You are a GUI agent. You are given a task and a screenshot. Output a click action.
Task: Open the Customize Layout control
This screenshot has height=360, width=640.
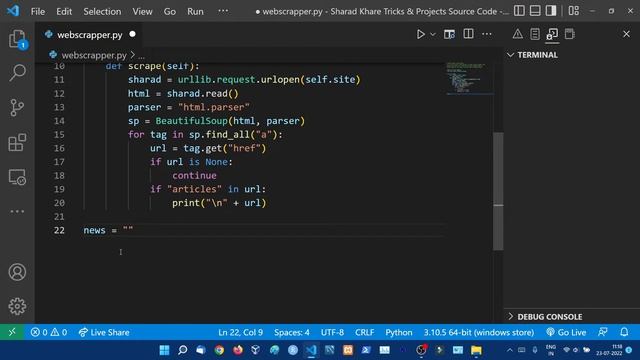[x=573, y=11]
